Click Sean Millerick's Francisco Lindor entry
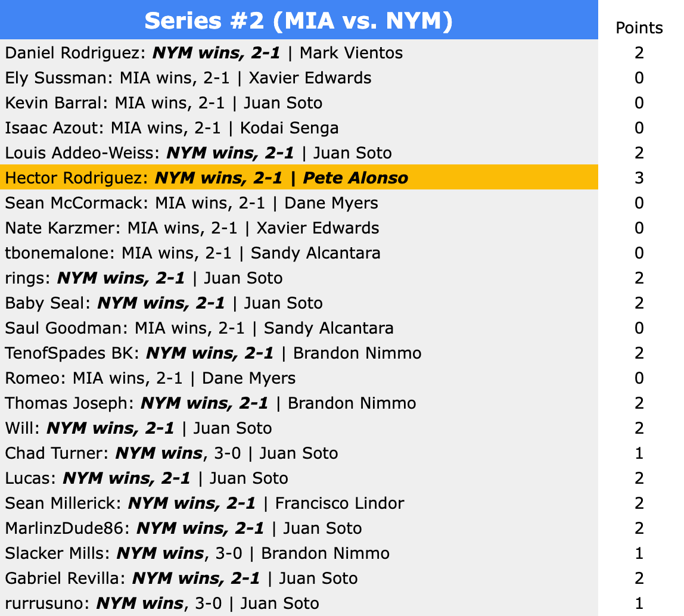 coord(339,503)
